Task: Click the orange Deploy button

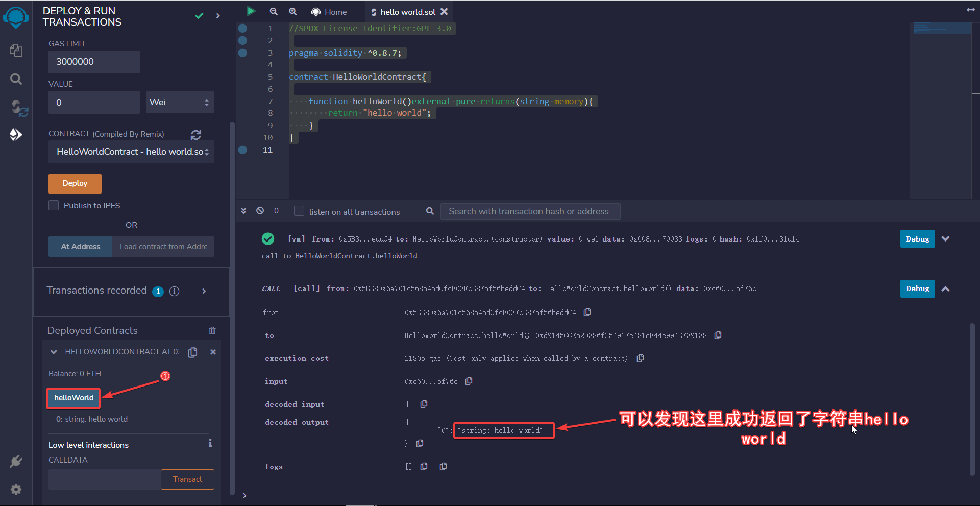Action: pyautogui.click(x=75, y=183)
